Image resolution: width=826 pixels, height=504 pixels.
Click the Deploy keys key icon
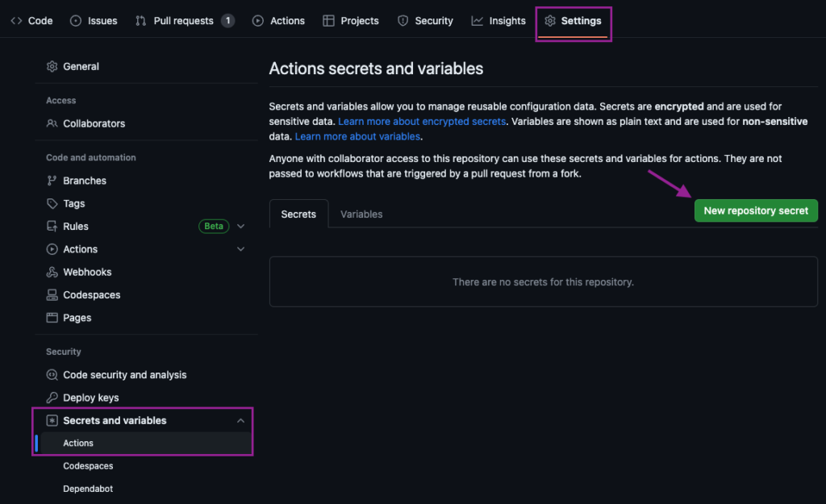point(52,398)
